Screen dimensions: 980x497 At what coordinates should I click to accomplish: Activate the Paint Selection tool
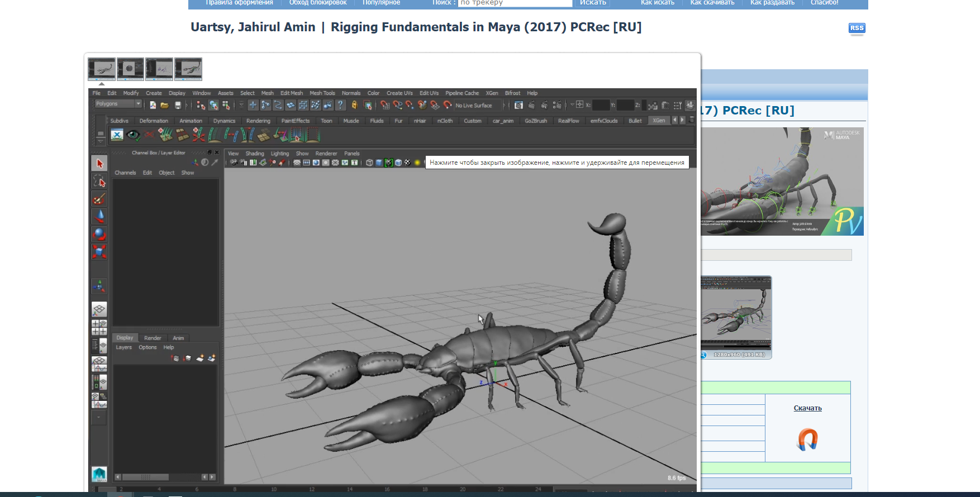[99, 199]
